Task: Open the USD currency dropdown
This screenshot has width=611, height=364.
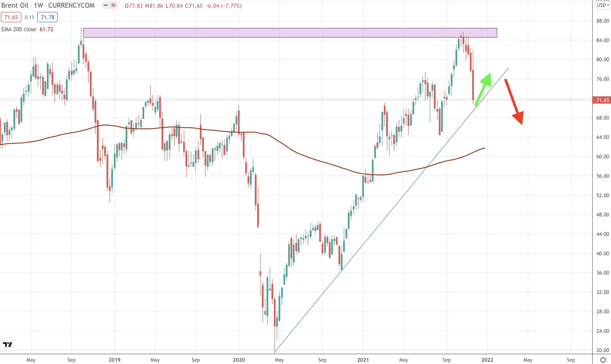Action: point(603,5)
